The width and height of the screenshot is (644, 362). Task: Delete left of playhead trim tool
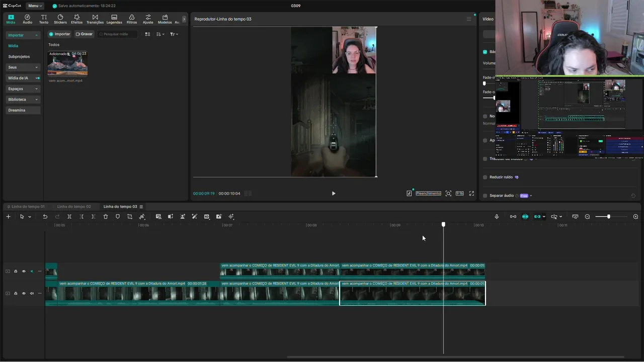click(82, 217)
